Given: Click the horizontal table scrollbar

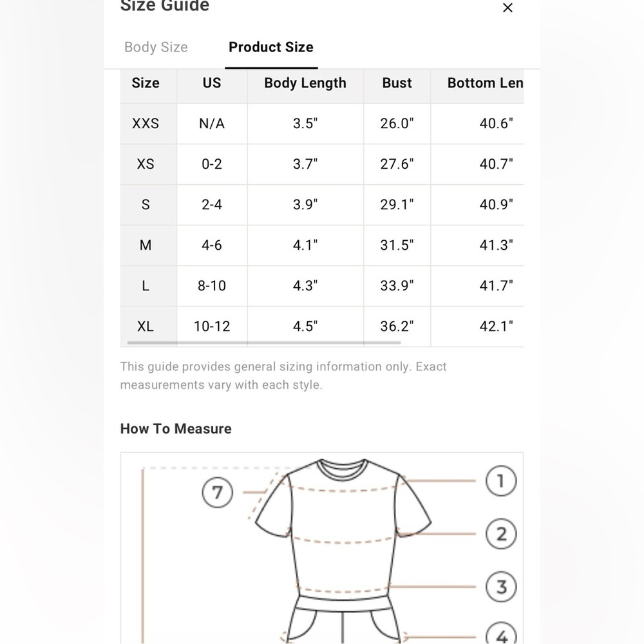Looking at the screenshot, I should [x=263, y=343].
